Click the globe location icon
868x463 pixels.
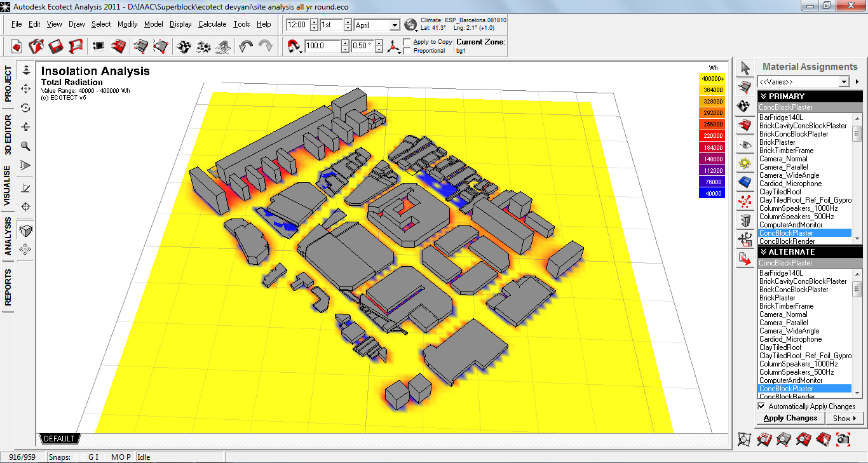[410, 25]
